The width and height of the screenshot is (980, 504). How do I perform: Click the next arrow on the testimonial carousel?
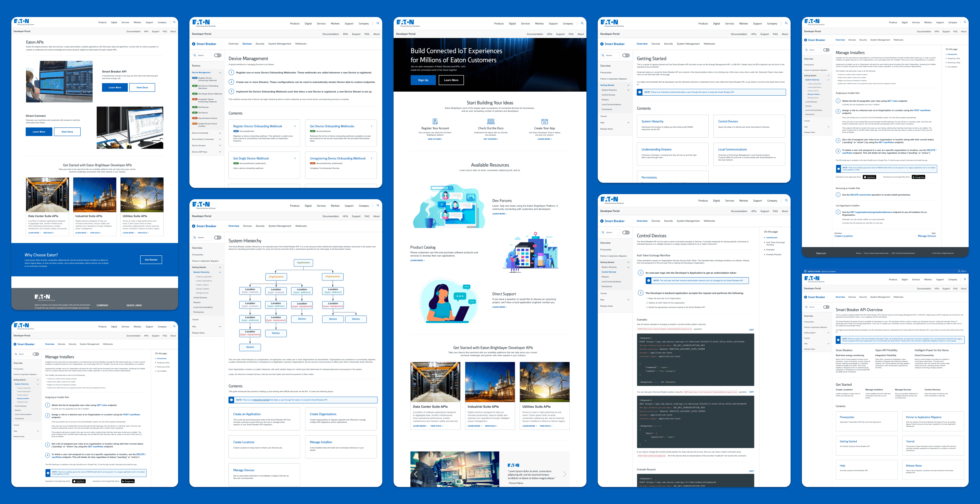pyautogui.click(x=565, y=474)
